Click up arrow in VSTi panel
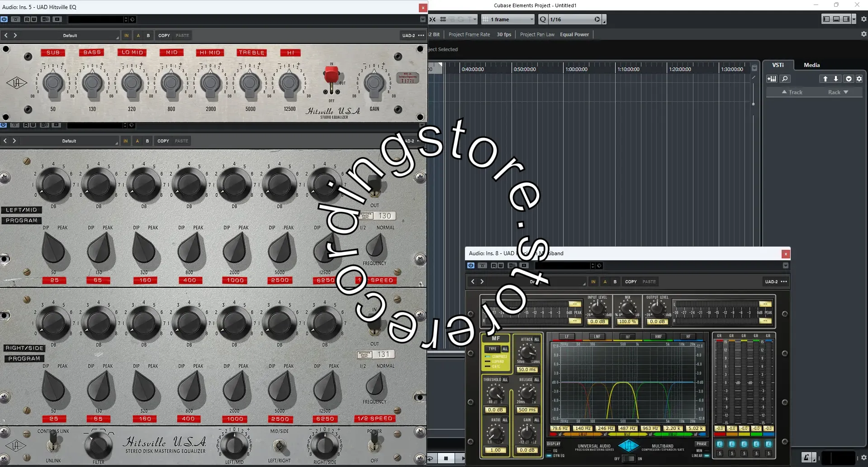Screen dimensions: 868x467 [x=825, y=79]
